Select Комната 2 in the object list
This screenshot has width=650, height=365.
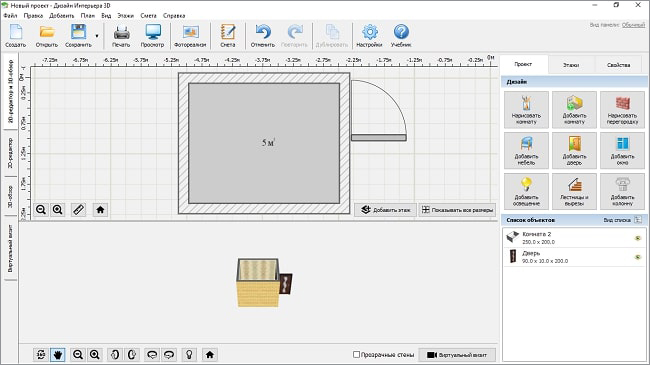(x=574, y=238)
